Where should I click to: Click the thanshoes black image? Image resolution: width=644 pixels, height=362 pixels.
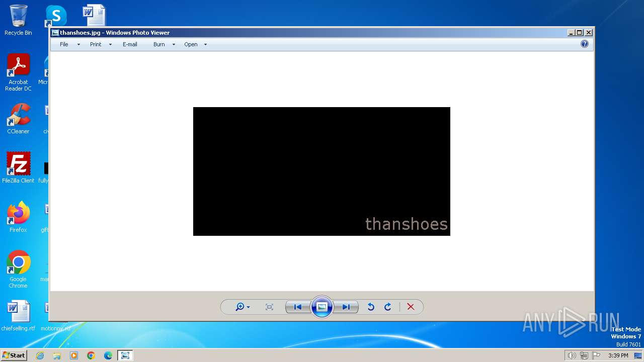pyautogui.click(x=321, y=171)
